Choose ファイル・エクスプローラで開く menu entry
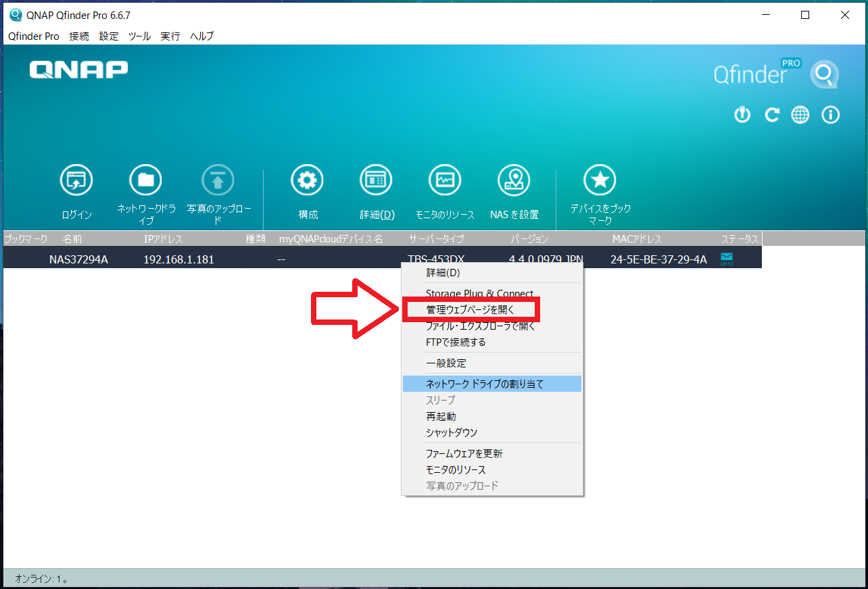The width and height of the screenshot is (868, 589). pyautogui.click(x=492, y=326)
